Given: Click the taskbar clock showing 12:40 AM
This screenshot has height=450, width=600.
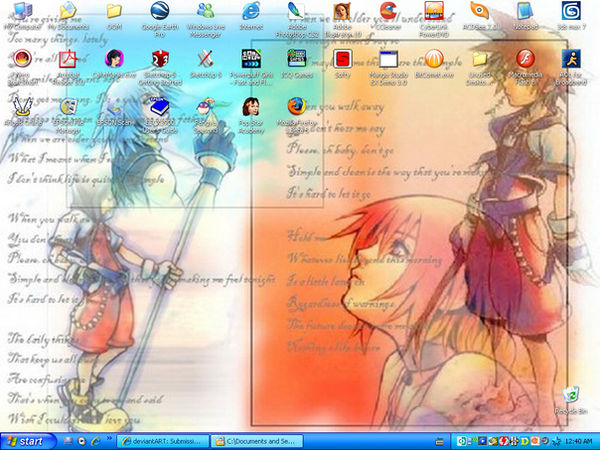Looking at the screenshot, I should (x=578, y=442).
